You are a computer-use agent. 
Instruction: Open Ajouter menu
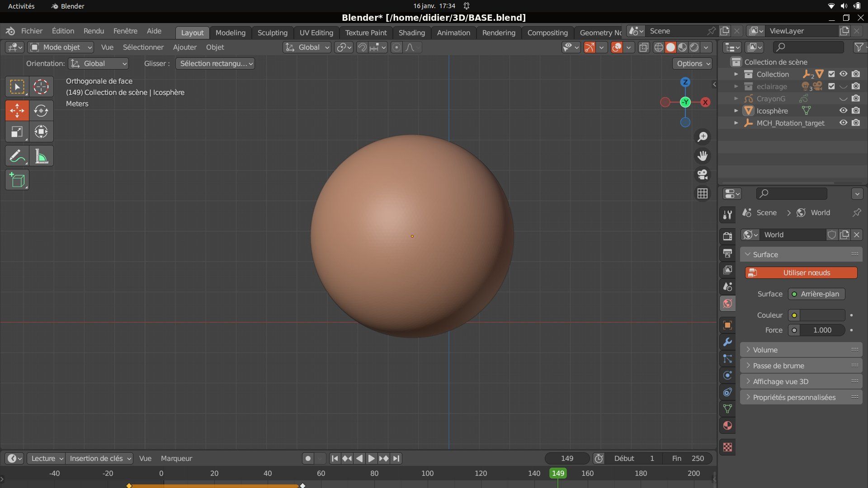coord(184,47)
